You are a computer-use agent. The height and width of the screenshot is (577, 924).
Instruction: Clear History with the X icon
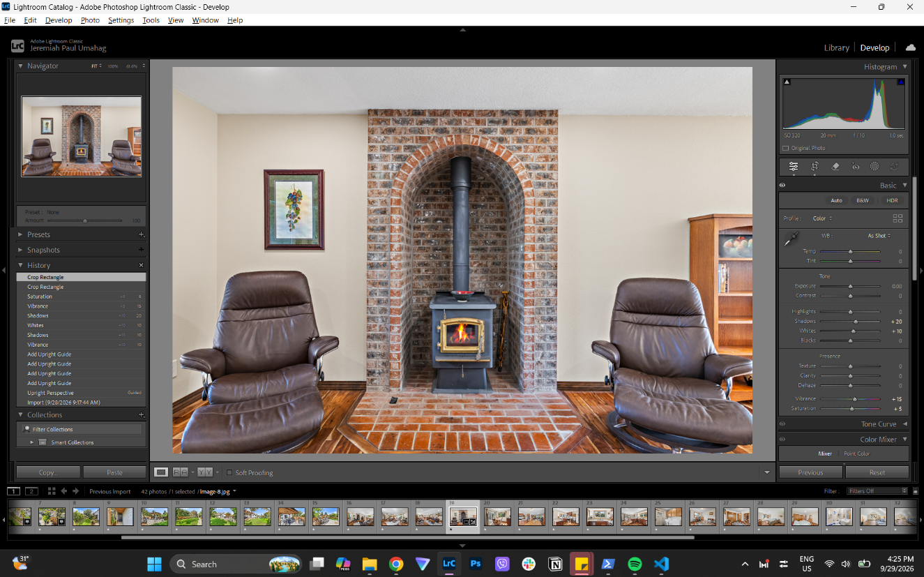tap(141, 265)
